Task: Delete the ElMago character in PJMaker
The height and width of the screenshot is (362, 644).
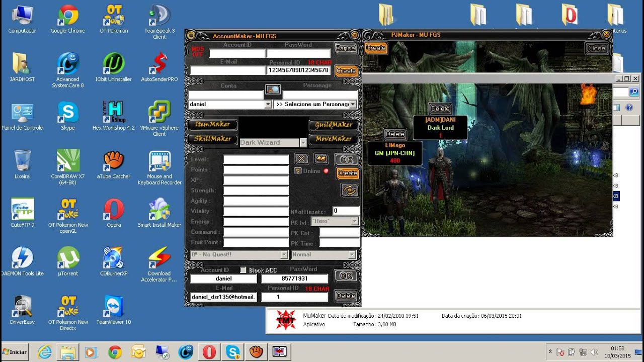Action: 395,134
